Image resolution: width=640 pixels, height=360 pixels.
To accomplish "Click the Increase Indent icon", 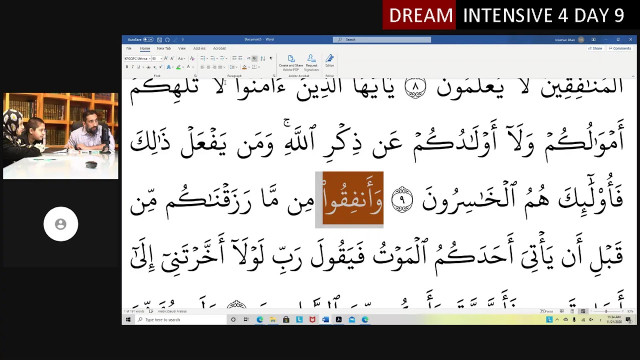I will pos(240,58).
